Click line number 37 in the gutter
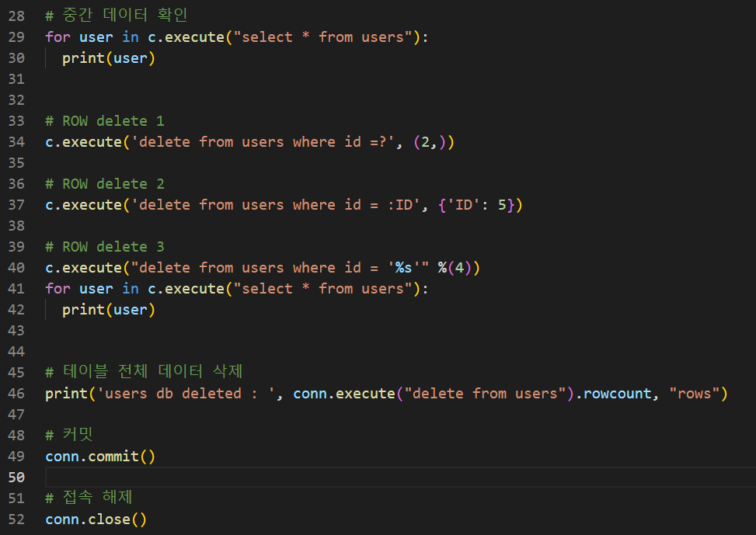This screenshot has height=535, width=756. pyautogui.click(x=16, y=205)
